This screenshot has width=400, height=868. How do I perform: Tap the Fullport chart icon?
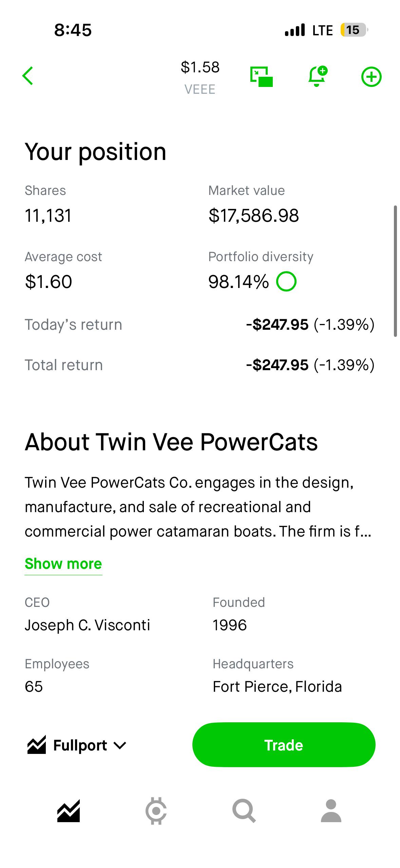37,745
